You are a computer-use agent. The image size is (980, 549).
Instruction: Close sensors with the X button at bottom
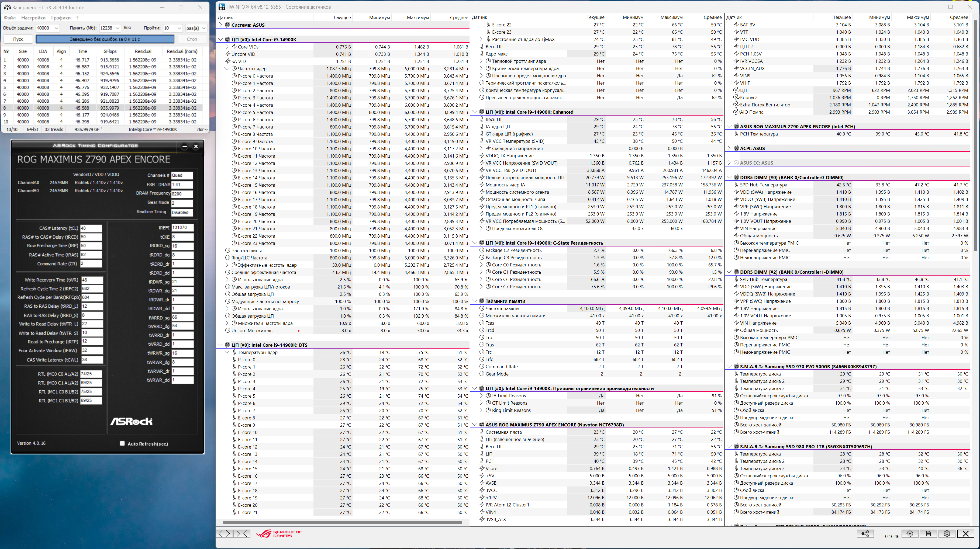coord(965,533)
